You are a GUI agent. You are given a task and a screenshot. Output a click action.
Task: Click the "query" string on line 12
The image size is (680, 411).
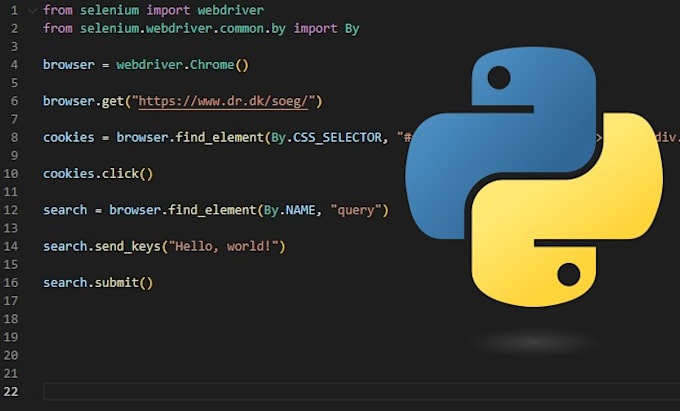[x=356, y=210]
